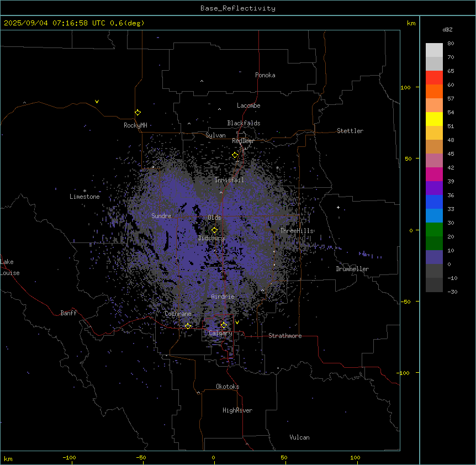Click the ThreeHills city label

point(297,231)
